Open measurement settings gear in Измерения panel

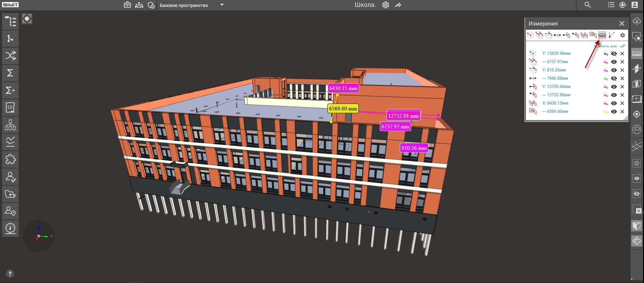click(622, 35)
